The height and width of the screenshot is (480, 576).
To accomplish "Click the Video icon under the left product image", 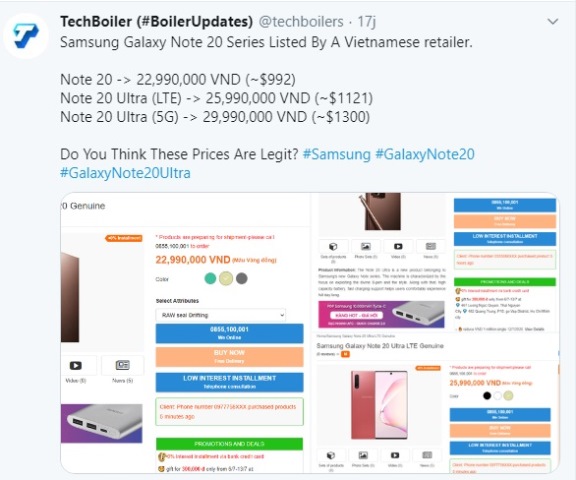I will 76,365.
